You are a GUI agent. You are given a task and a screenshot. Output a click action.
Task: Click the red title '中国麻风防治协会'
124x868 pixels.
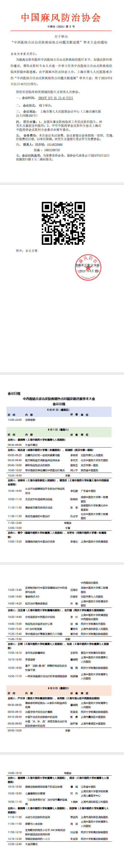(x=61, y=17)
